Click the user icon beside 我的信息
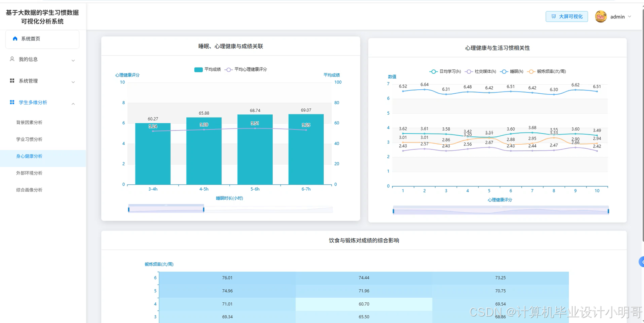 coord(12,59)
